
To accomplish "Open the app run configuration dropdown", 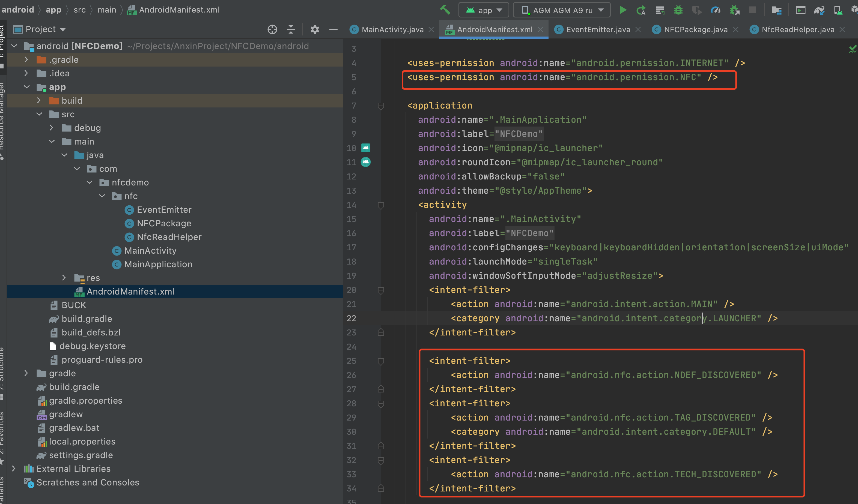I will click(484, 10).
